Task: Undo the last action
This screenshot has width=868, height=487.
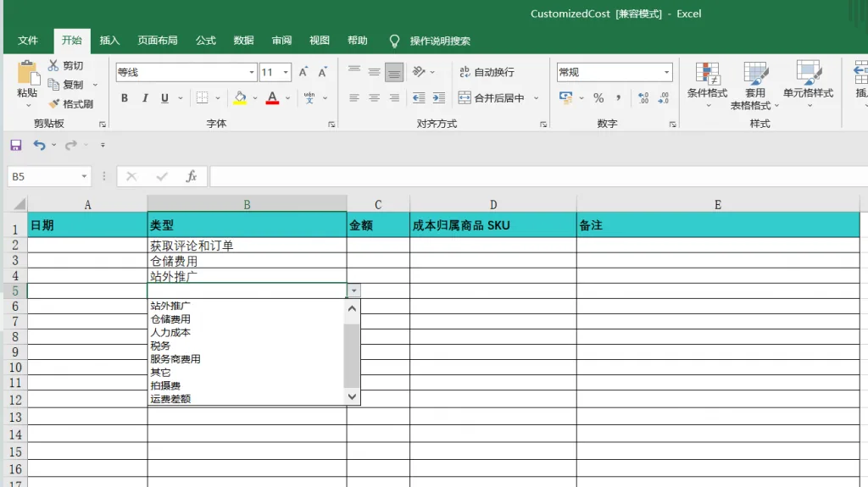Action: (39, 145)
